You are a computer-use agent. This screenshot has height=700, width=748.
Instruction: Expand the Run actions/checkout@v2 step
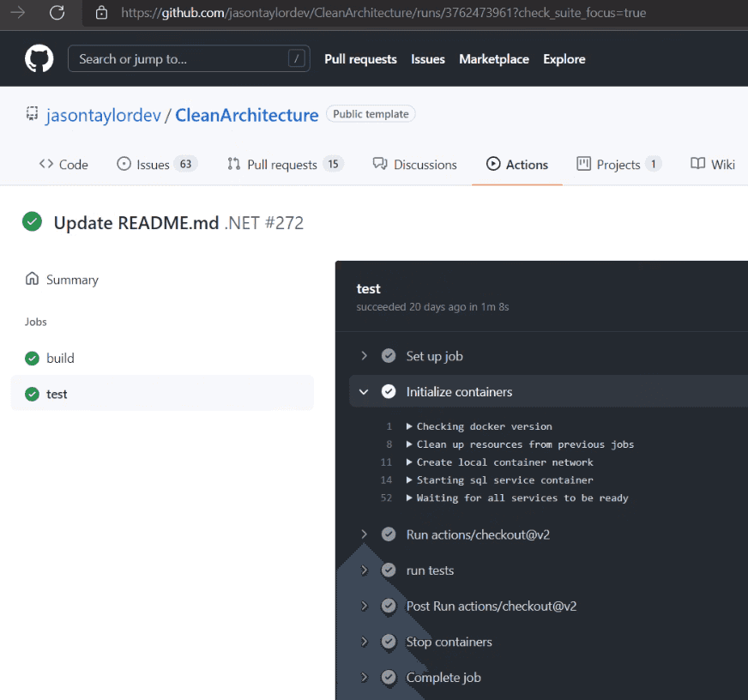pyautogui.click(x=364, y=534)
